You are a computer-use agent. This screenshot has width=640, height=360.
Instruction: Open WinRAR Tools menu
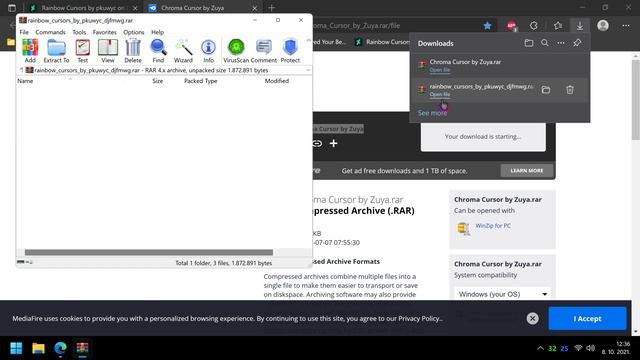point(79,32)
